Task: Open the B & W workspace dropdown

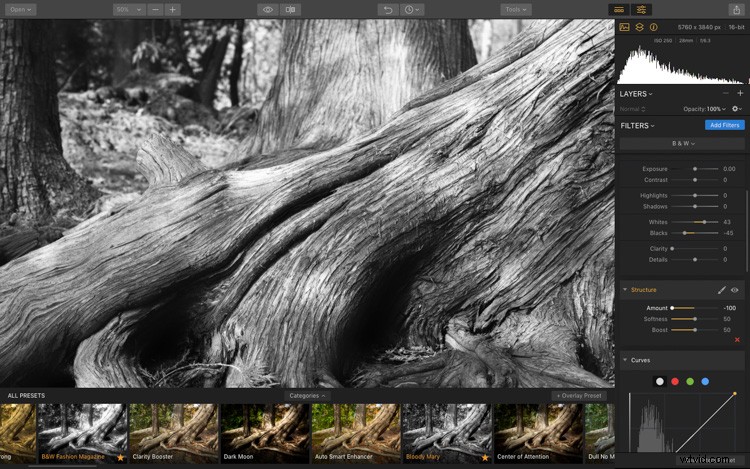Action: (683, 143)
